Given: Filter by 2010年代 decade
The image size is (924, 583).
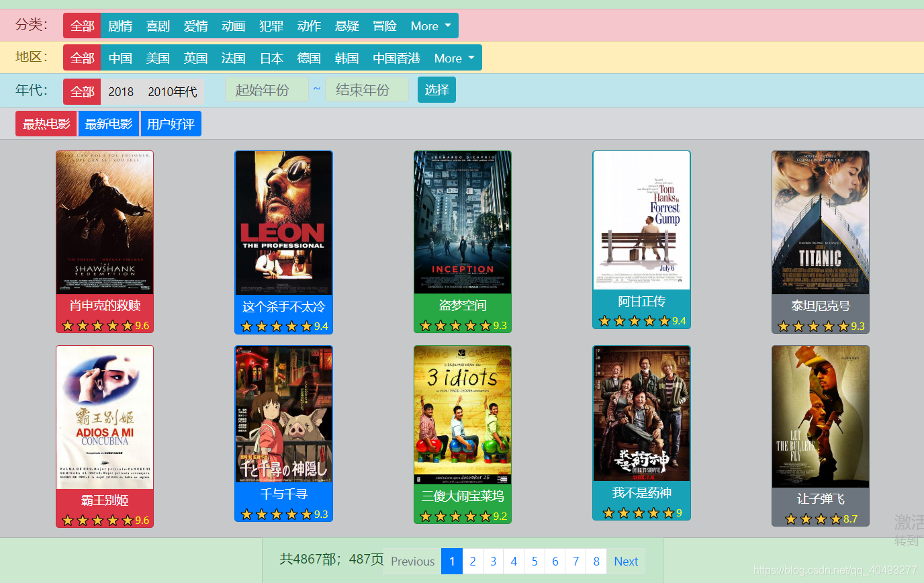Looking at the screenshot, I should (x=173, y=91).
